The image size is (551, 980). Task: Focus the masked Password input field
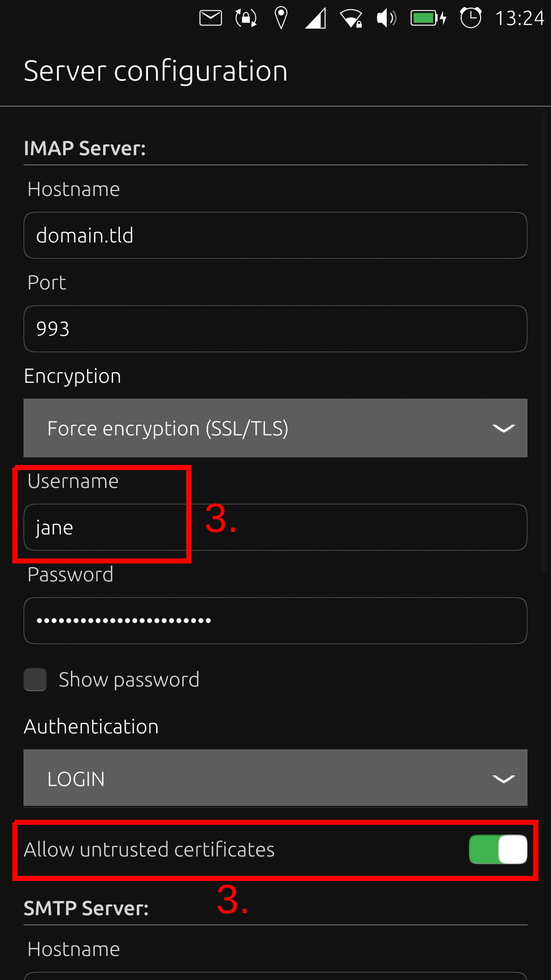coord(275,621)
